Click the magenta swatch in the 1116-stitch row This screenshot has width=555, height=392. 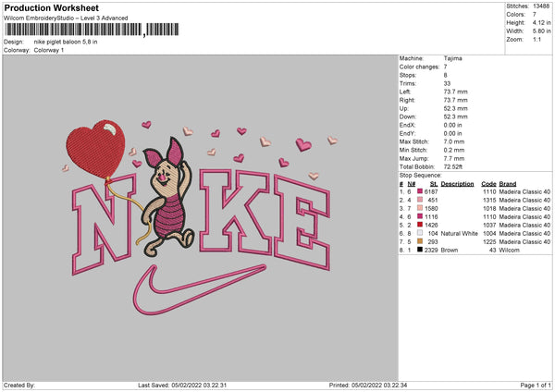(x=420, y=216)
